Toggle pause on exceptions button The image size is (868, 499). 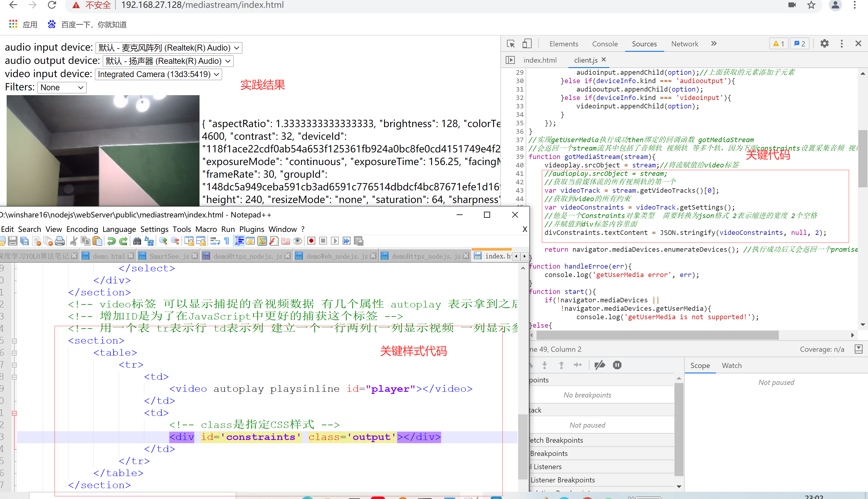617,365
